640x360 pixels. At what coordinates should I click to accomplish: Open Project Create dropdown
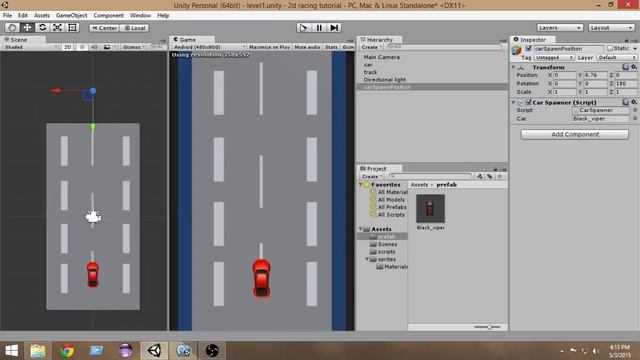[372, 176]
